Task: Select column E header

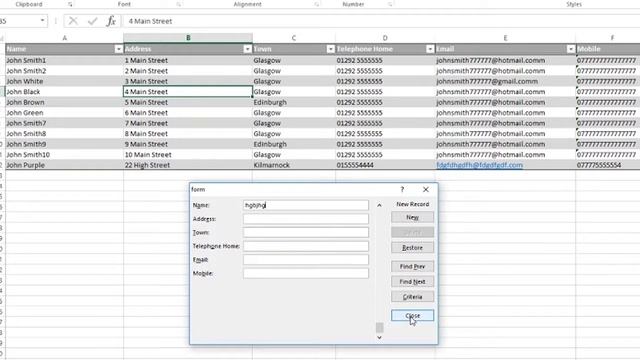Action: [505, 38]
